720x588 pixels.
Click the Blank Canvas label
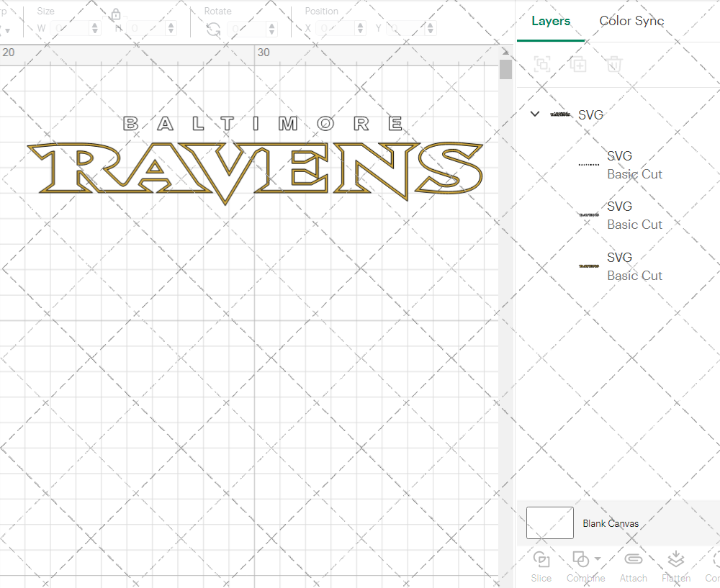tap(611, 523)
